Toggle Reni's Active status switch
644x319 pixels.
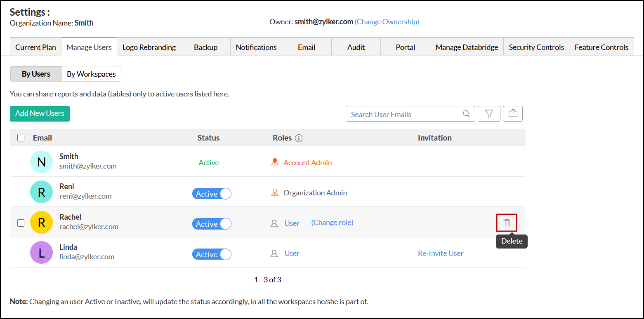pyautogui.click(x=212, y=194)
